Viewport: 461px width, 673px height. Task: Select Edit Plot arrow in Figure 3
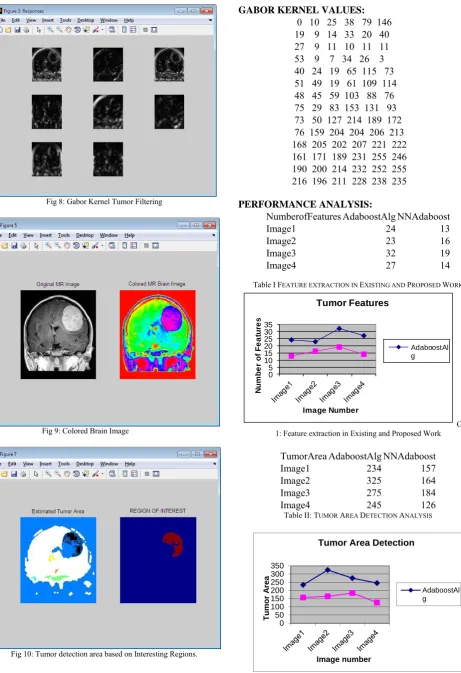coord(39,30)
